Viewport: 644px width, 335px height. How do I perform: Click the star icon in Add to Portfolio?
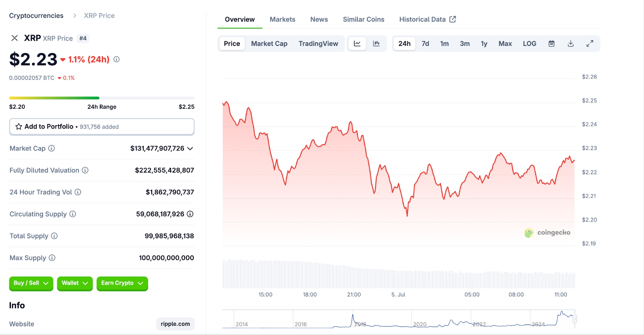coord(19,126)
